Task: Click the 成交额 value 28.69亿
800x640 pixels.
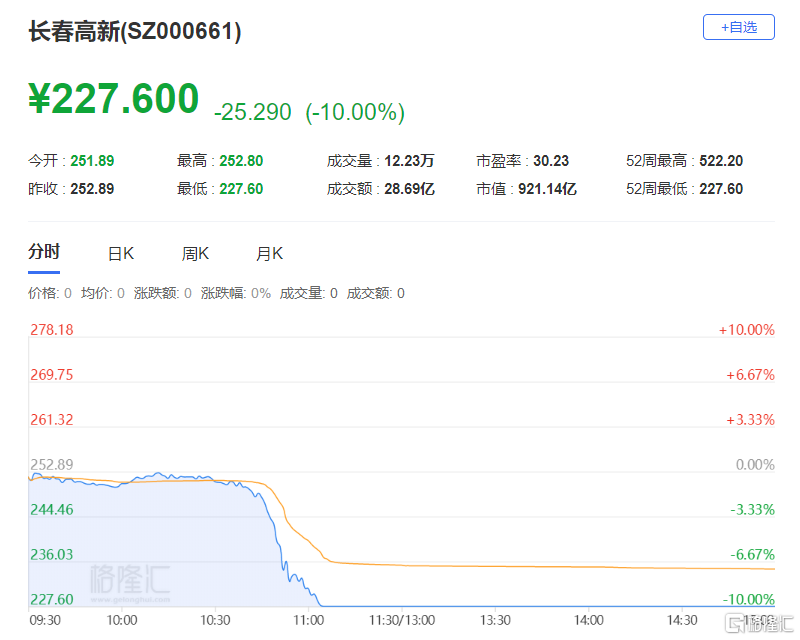Action: 409,189
